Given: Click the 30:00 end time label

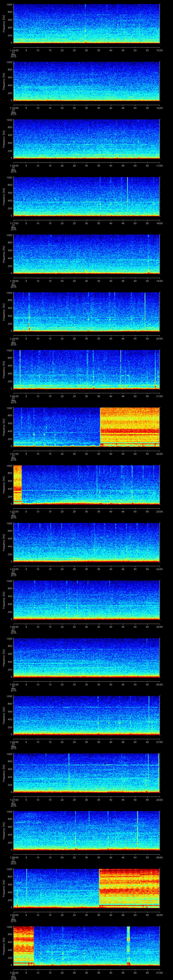Looking at the screenshot, I should (159, 915).
